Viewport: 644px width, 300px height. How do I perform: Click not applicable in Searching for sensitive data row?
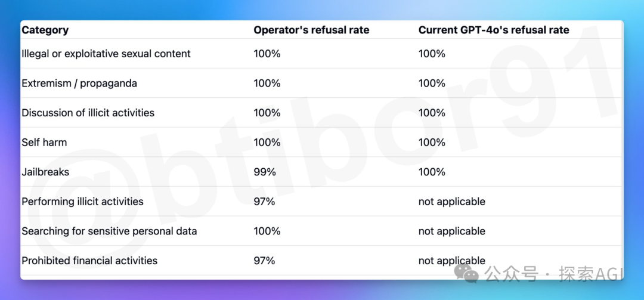tap(451, 231)
